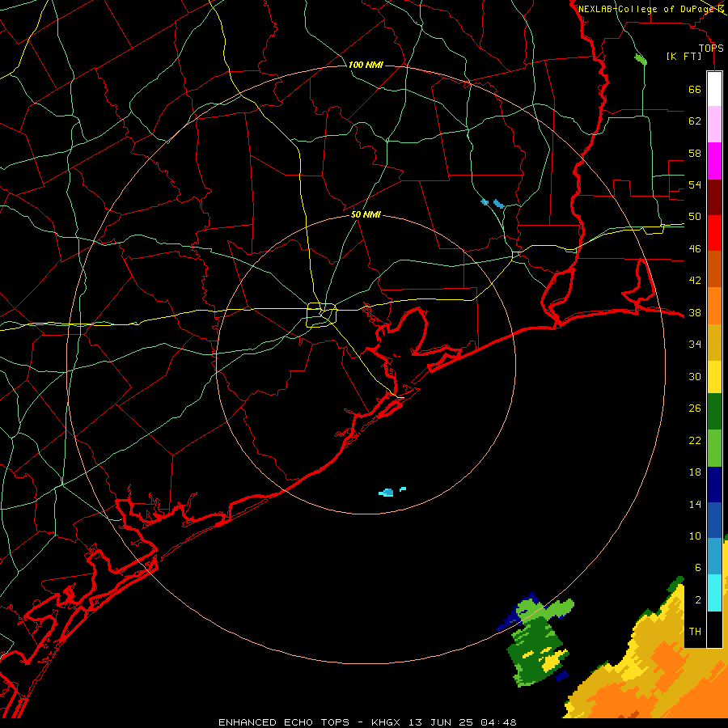Click the '58' legend value
The width and height of the screenshot is (728, 728).
(695, 153)
